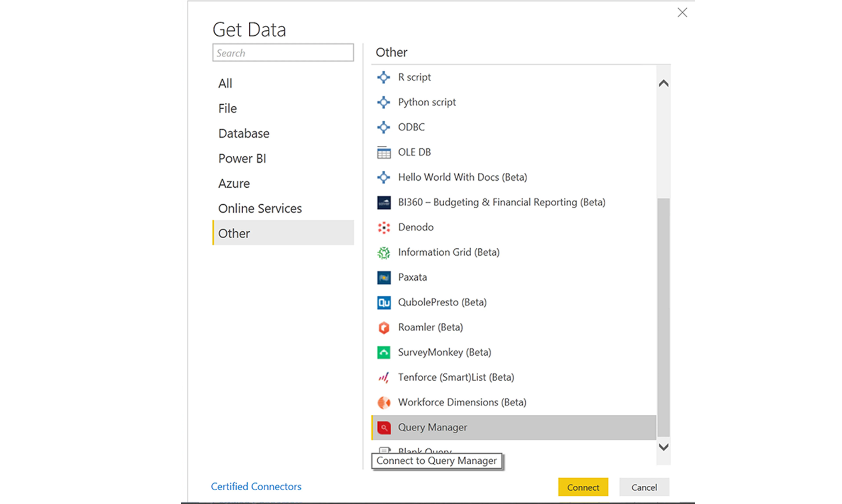
Task: Click the Python script connector icon
Action: pos(384,102)
